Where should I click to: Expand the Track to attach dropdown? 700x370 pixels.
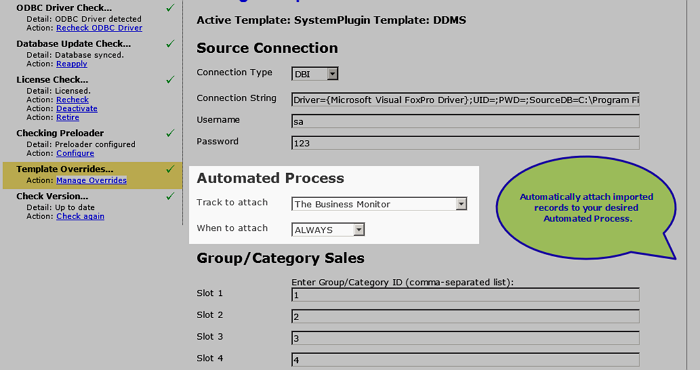379,204
